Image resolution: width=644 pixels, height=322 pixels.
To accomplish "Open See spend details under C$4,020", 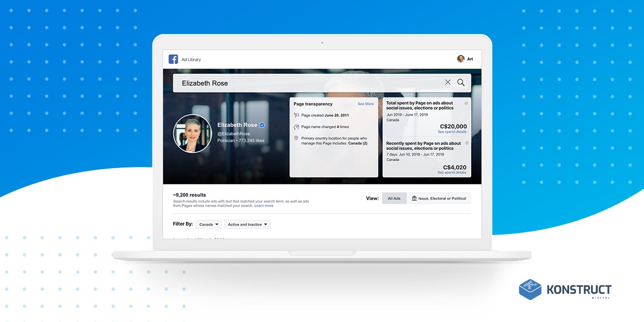I will click(452, 172).
